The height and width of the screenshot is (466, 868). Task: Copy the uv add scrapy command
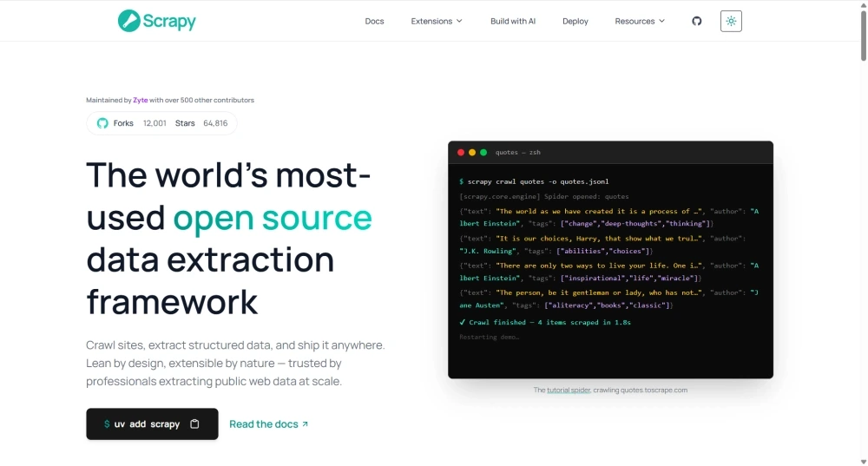click(x=194, y=424)
